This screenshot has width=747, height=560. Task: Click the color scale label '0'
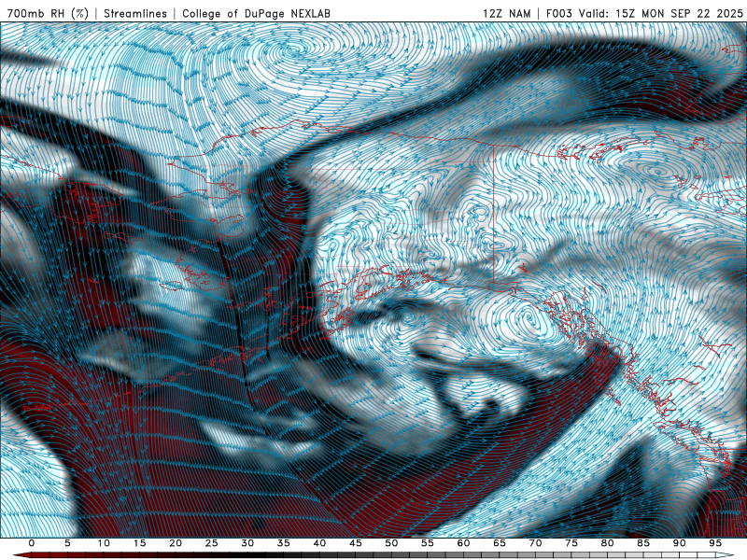pyautogui.click(x=32, y=543)
